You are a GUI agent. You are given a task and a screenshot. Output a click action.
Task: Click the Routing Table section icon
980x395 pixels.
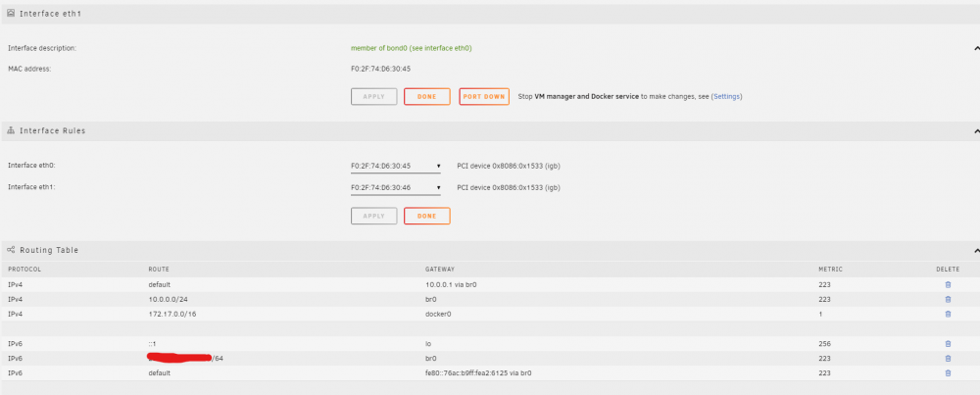pos(11,249)
